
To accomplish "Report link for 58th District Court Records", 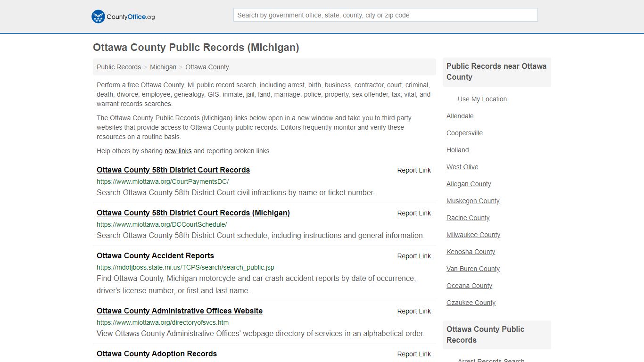I will (414, 170).
